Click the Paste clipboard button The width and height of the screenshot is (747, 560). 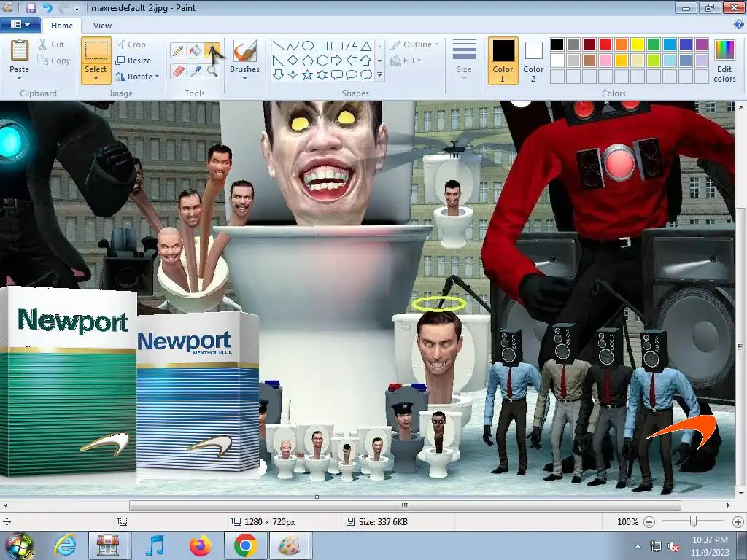[x=20, y=56]
